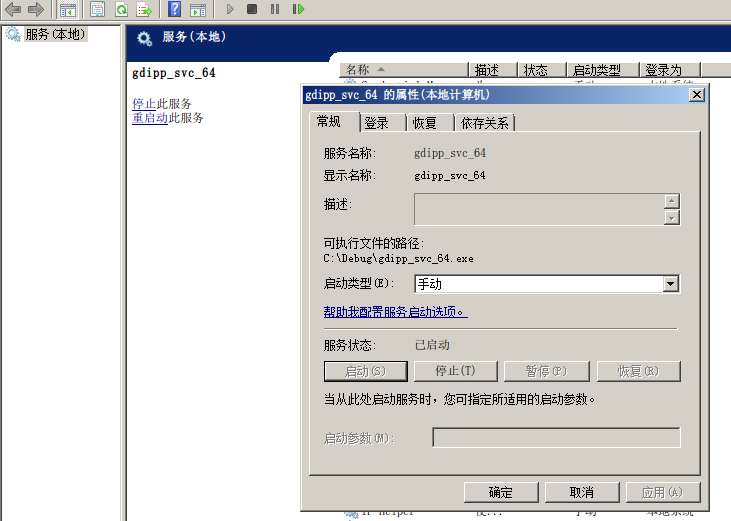Click the executable path C:\Debug\gdipp_svc_64.exe text
The width and height of the screenshot is (731, 521).
[399, 259]
